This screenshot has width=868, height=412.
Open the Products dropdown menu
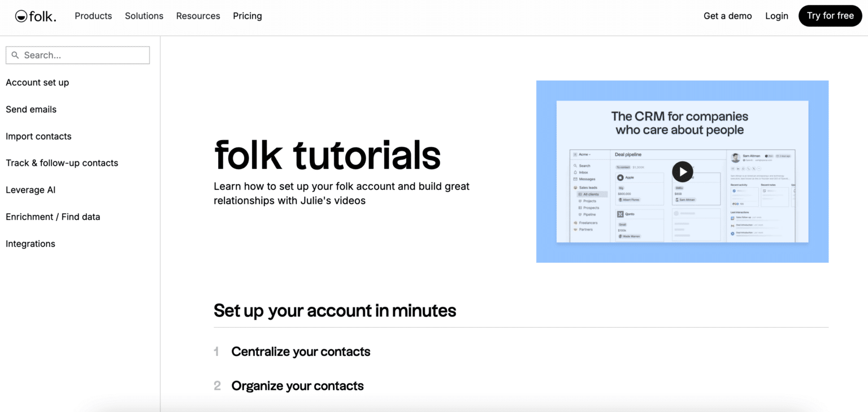coord(93,16)
